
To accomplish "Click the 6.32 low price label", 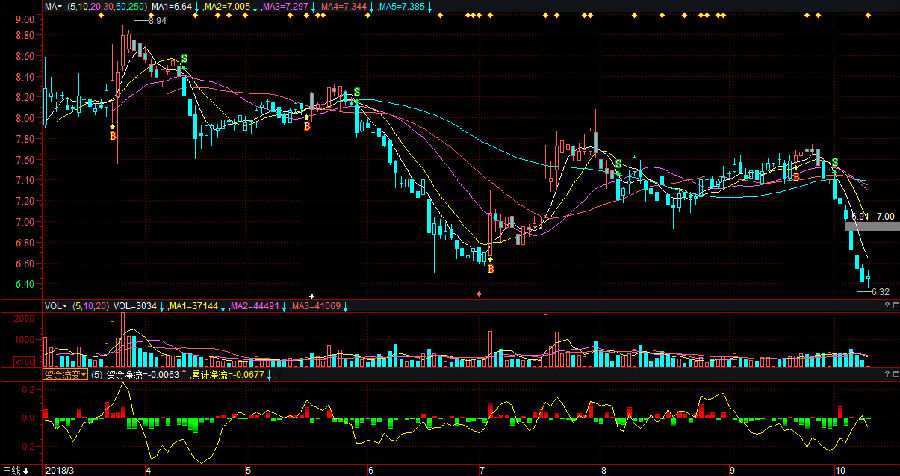I will pos(880,292).
